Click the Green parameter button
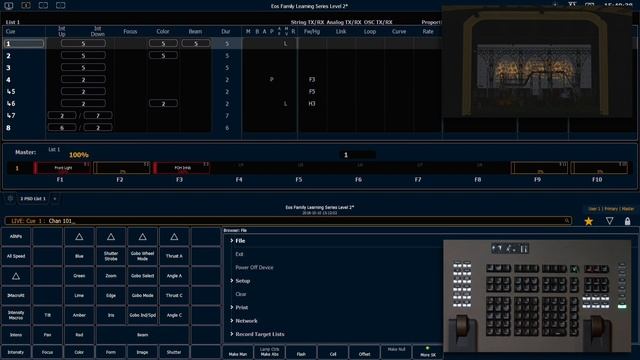The height and width of the screenshot is (360, 640). [79, 276]
